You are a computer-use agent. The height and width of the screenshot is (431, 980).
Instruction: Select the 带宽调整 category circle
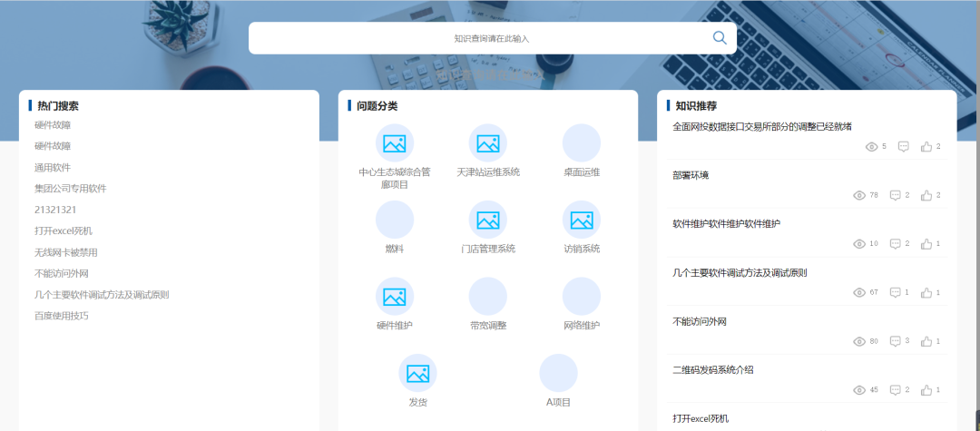(x=488, y=297)
